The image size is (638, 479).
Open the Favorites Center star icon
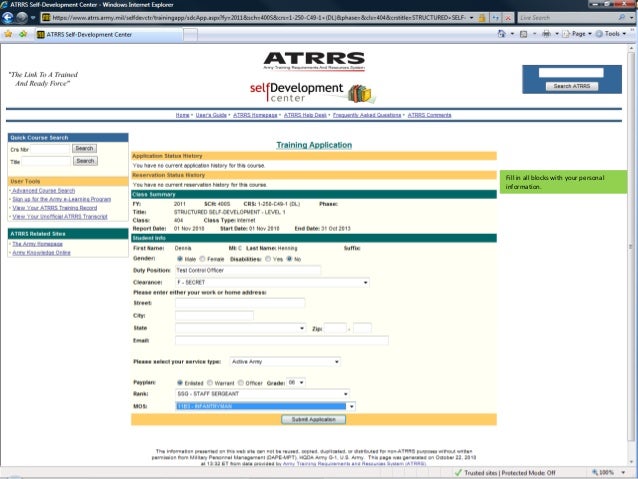(x=8, y=34)
